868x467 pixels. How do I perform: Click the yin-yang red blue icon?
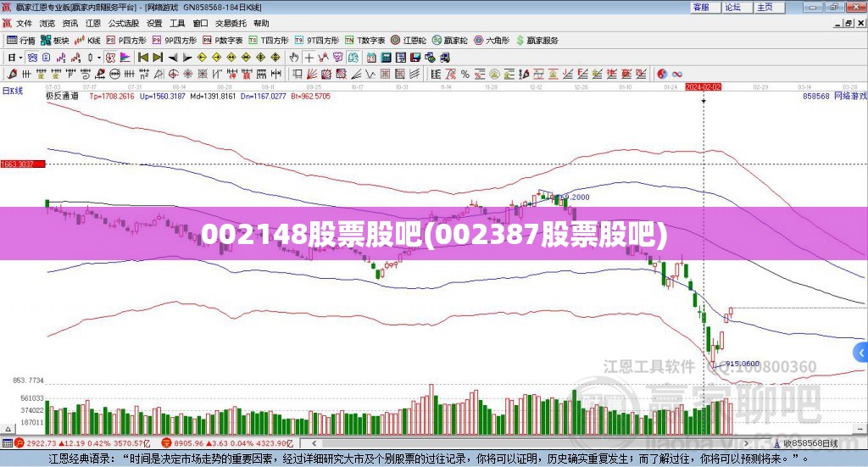pos(662,74)
